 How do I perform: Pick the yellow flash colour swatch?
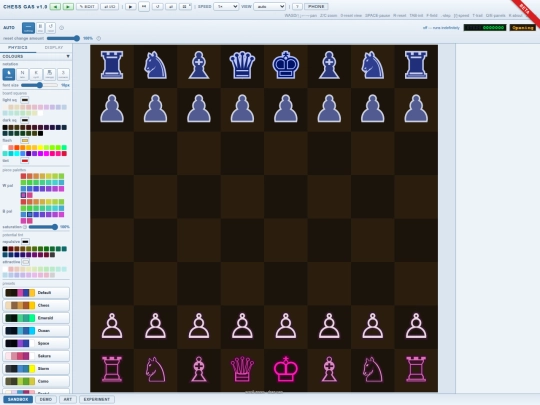click(x=41, y=148)
